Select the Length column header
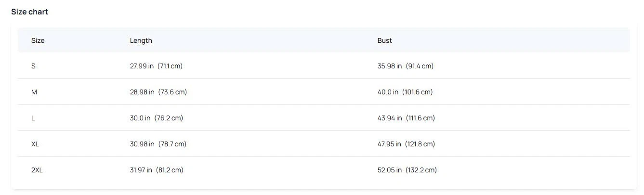The height and width of the screenshot is (195, 644). (141, 40)
